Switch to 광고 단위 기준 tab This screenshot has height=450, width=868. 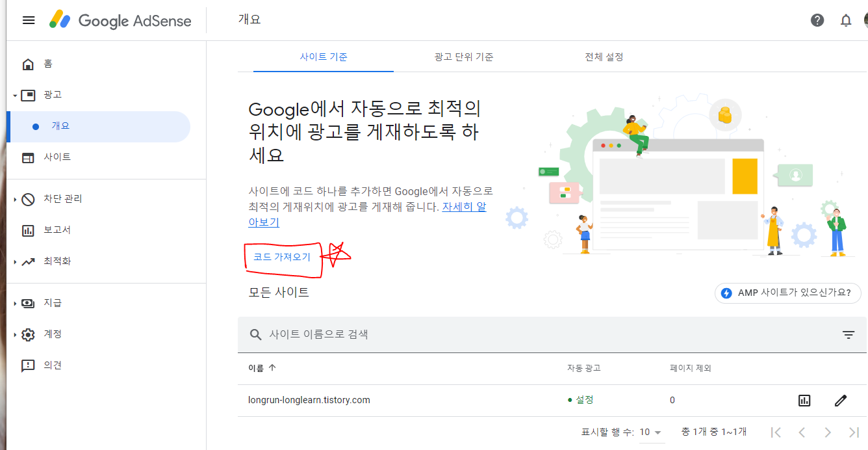(464, 57)
